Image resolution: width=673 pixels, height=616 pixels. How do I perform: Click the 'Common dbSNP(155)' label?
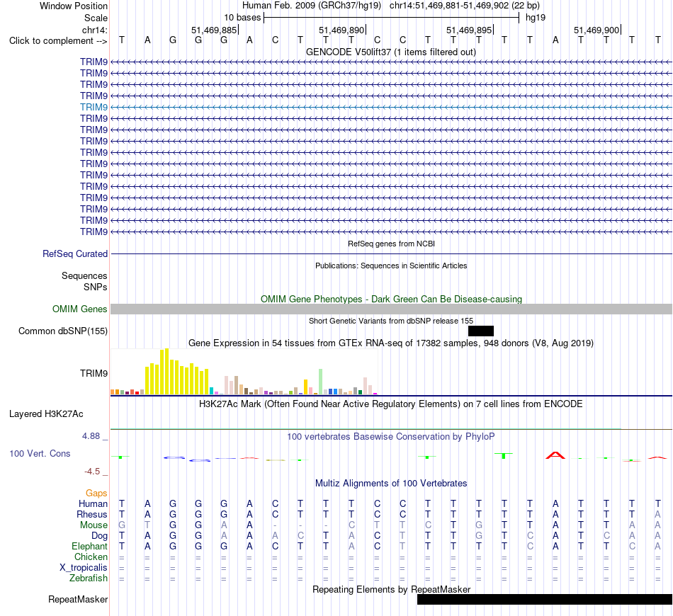63,331
